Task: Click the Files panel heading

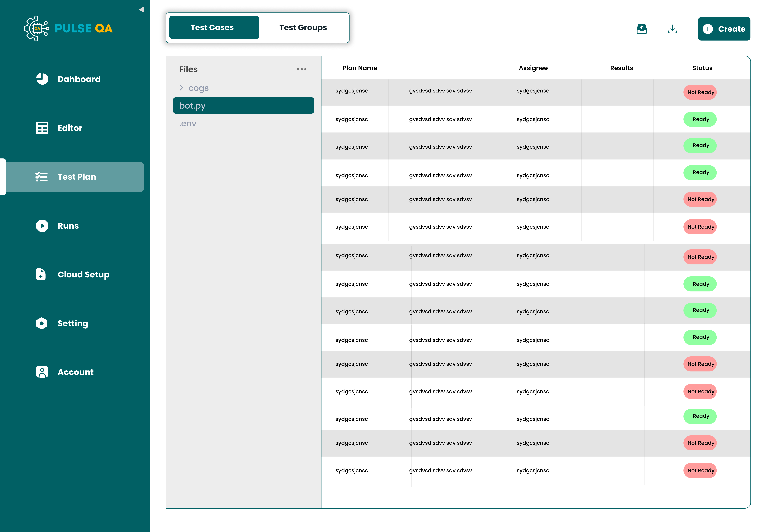Action: point(188,69)
